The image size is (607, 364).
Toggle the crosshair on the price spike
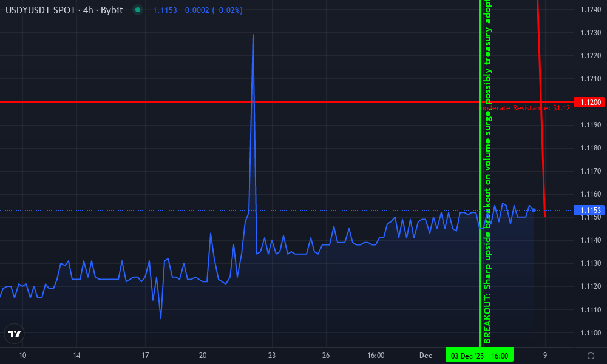253,36
